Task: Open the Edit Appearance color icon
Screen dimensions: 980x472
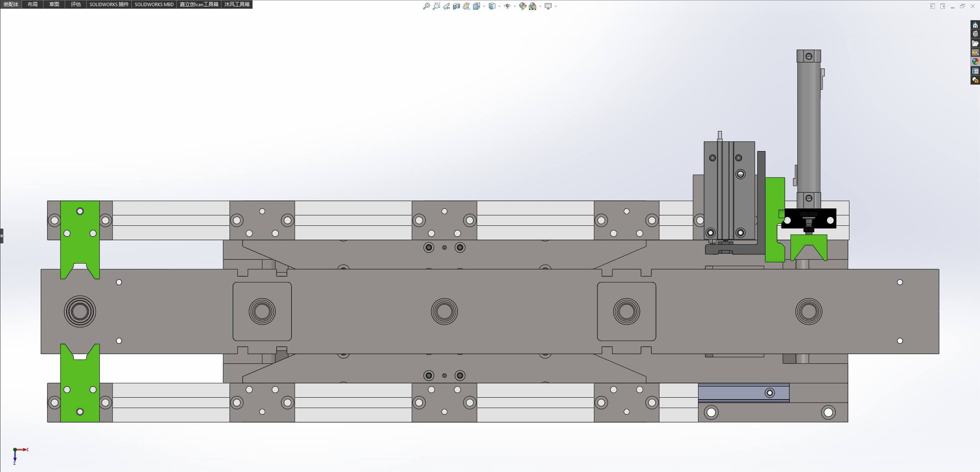Action: click(x=522, y=6)
